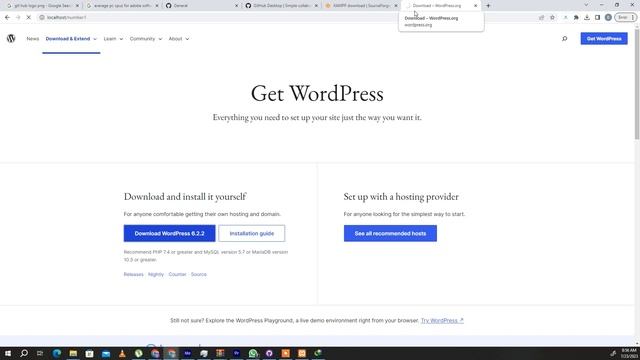Bookmark this page with the star icon
640x360 pixels.
552,18
